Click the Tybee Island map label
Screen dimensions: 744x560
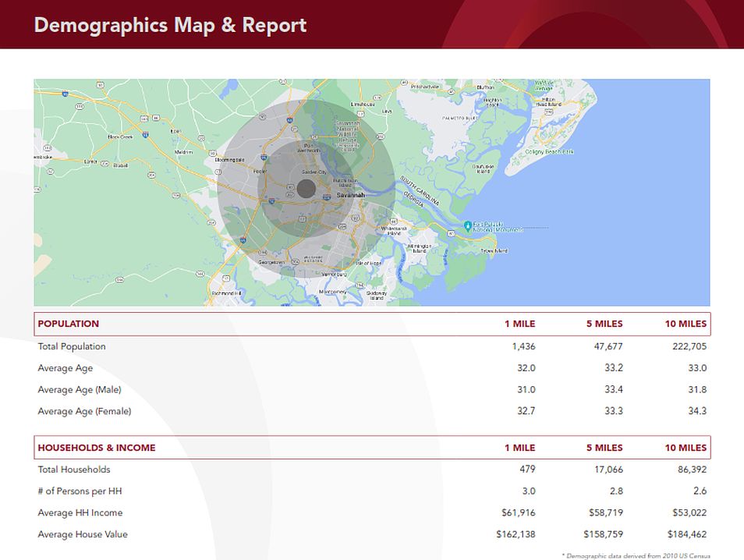coord(494,250)
